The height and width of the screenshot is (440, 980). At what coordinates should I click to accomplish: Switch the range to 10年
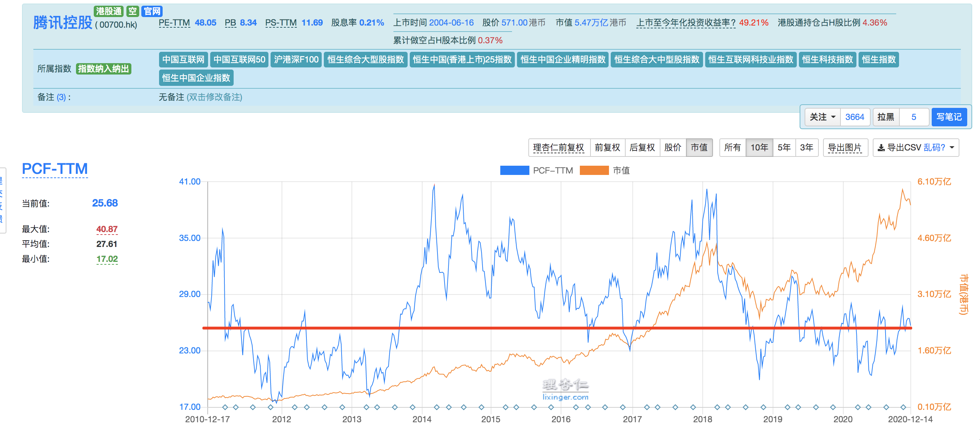759,148
